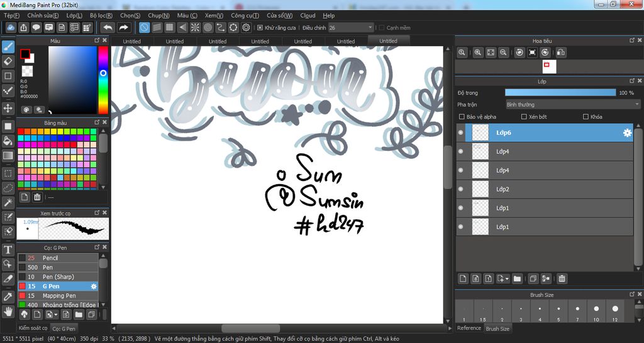Screen dimensions: 644x343
Task: Float the Hoa tiêu navigator panel
Action: pyautogui.click(x=632, y=40)
